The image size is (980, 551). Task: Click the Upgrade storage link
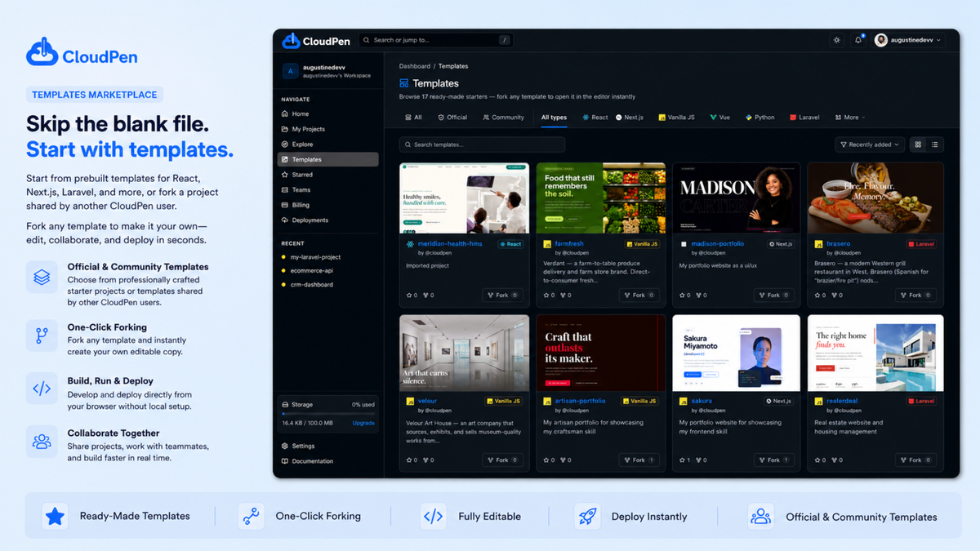(363, 423)
